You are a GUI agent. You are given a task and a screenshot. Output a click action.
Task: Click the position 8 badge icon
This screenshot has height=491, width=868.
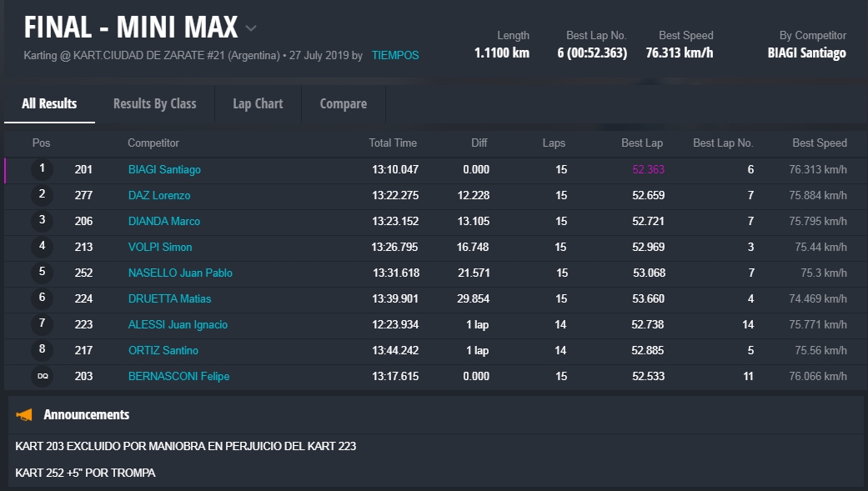43,350
